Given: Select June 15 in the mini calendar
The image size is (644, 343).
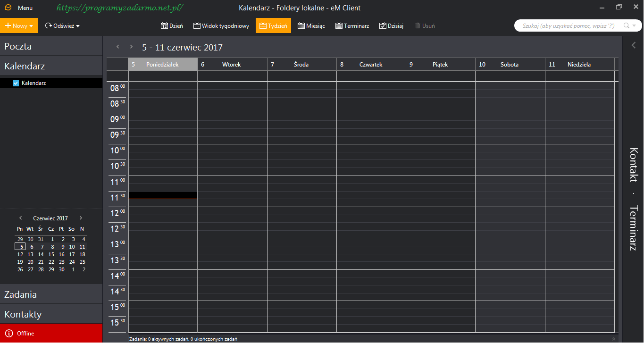Looking at the screenshot, I should pyautogui.click(x=51, y=254).
